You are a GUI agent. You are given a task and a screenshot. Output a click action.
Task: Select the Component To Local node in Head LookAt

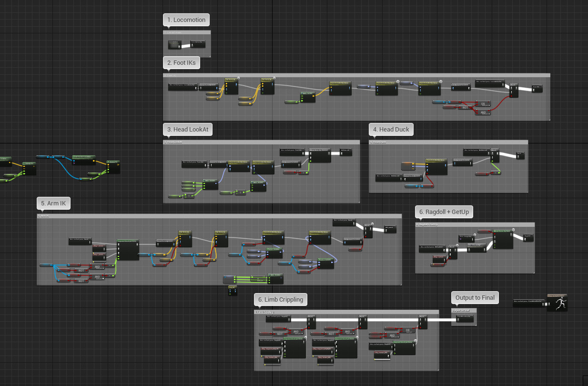[290, 163]
